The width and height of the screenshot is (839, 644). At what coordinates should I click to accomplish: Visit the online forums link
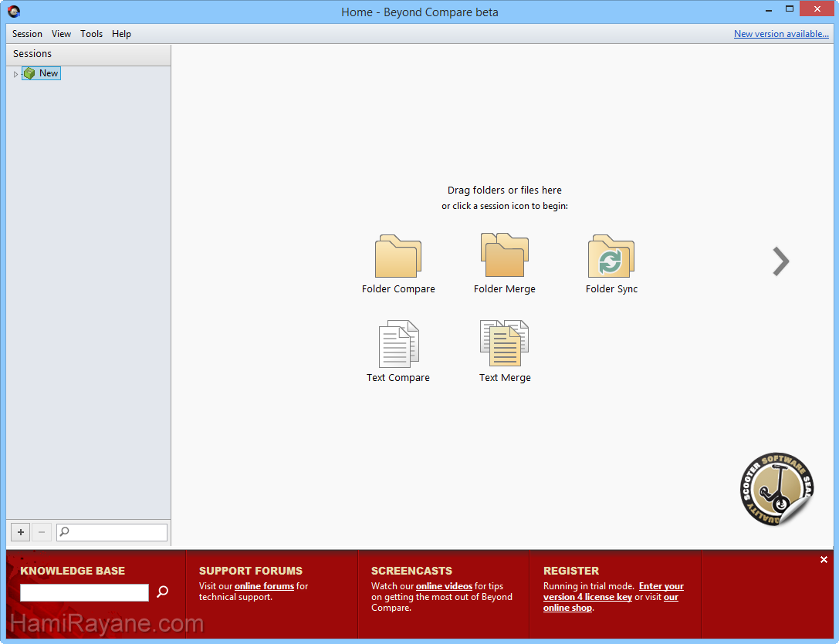click(x=264, y=586)
